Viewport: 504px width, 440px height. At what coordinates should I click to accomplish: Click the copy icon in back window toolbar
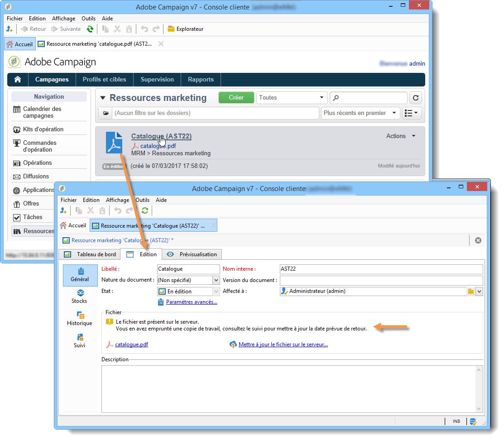pyautogui.click(x=105, y=29)
